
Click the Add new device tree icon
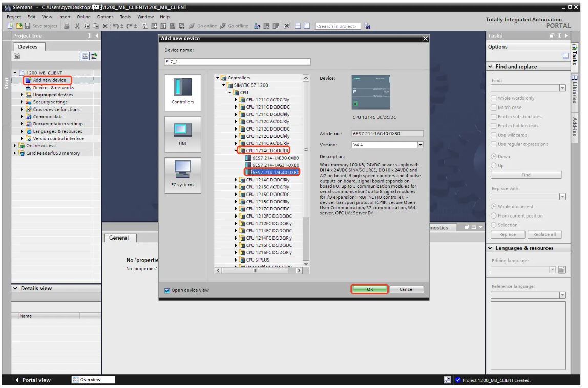coord(29,80)
